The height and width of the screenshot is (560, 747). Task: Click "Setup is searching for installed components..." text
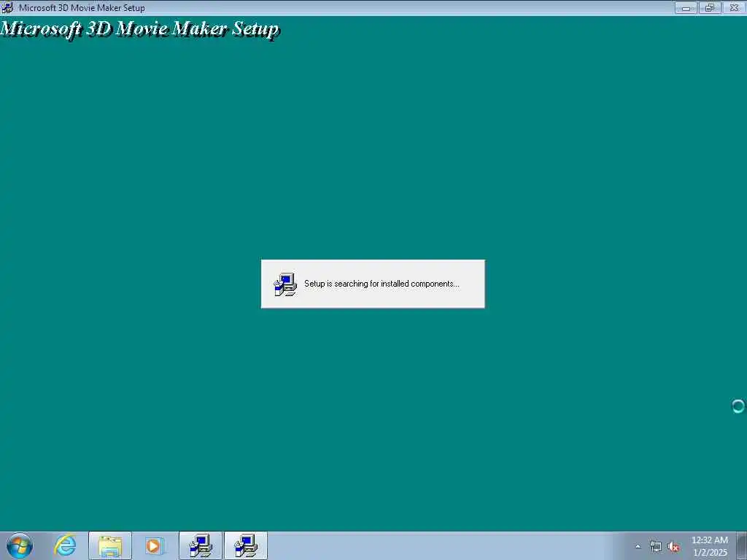click(382, 284)
